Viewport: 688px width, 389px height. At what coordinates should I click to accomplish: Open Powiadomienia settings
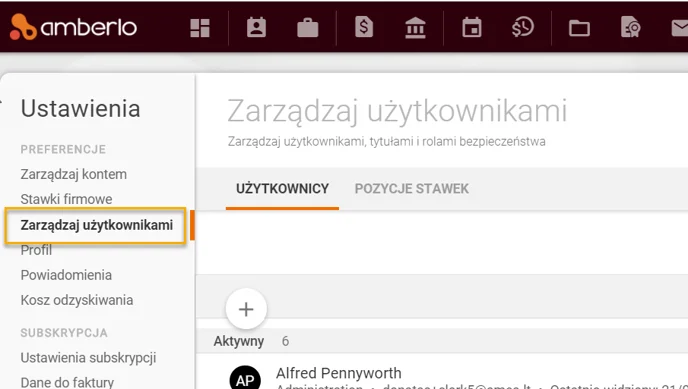[x=66, y=275]
